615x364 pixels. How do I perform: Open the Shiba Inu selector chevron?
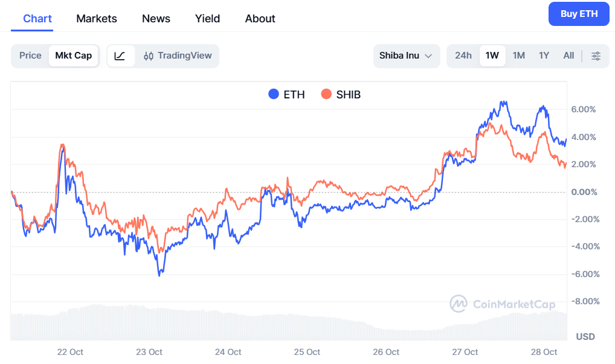(430, 56)
